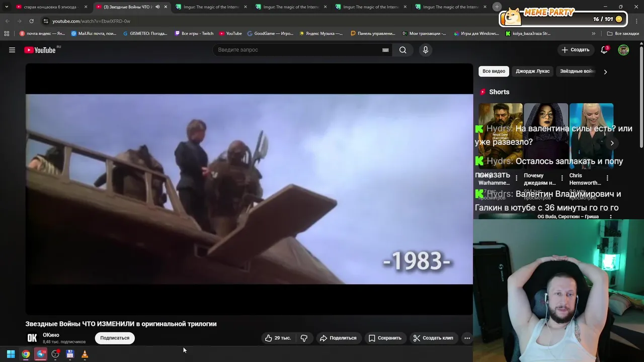Open the Все игры - Twitch bookmark
This screenshot has width=644, height=362.
194,34
